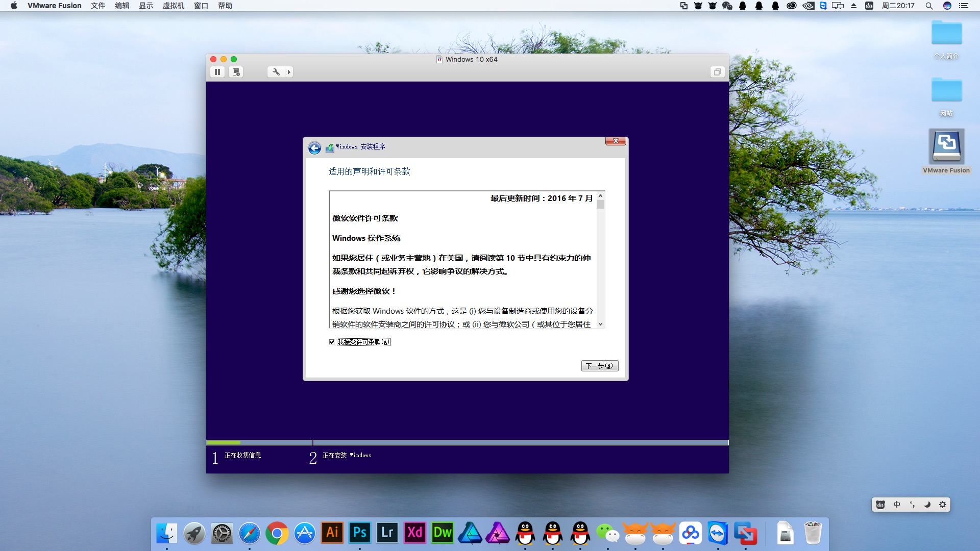Open the VMware Fusion disk on desktop
980x551 pixels.
click(946, 147)
